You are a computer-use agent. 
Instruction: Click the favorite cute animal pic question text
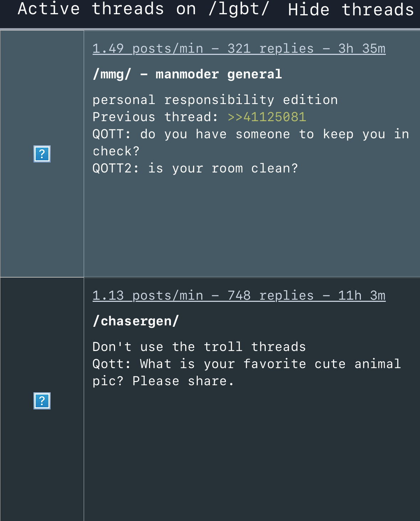[x=247, y=372]
